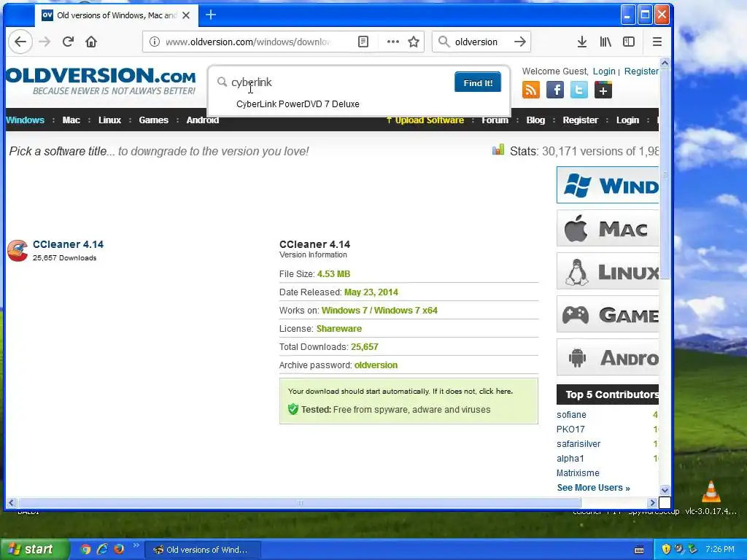Screen dimensions: 747x560
Task: Open the Start menu
Action: click(34, 549)
